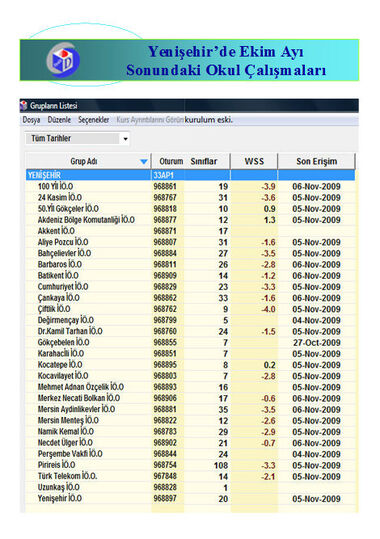
Task: Click the cube logo in the banner
Action: pyautogui.click(x=63, y=60)
